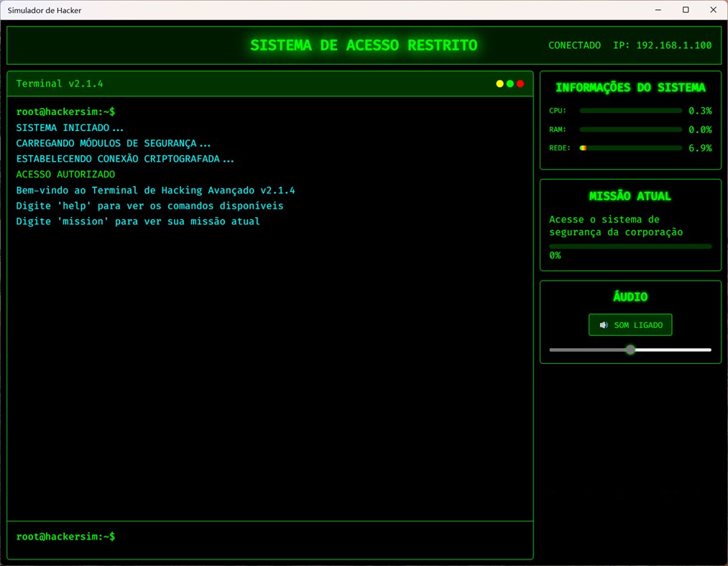Click the close window icon
The image size is (728, 566).
(712, 9)
